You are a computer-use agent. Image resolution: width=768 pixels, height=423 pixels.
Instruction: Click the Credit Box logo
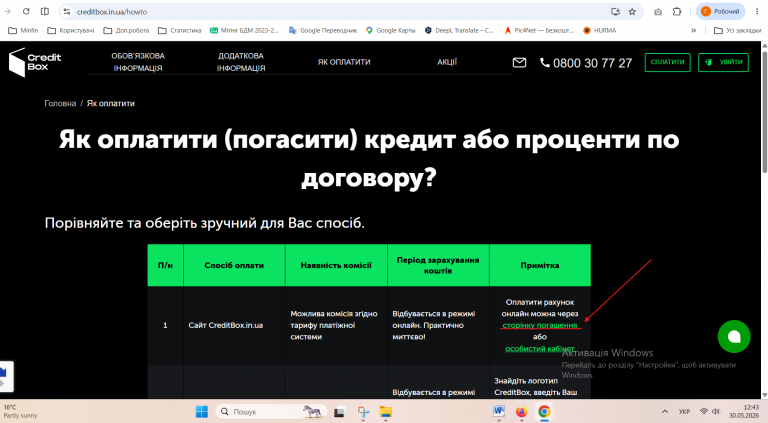click(x=35, y=62)
